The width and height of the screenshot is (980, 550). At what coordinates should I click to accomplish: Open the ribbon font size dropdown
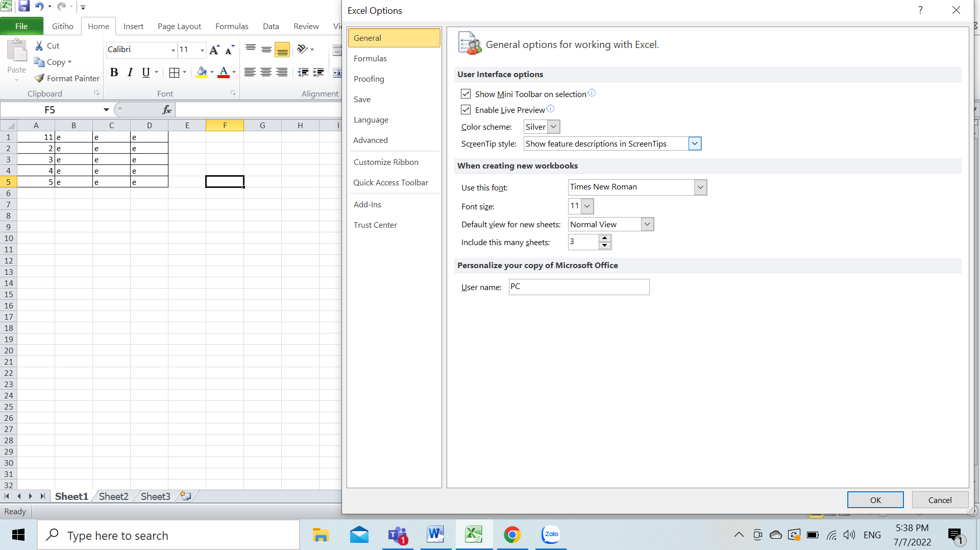202,50
